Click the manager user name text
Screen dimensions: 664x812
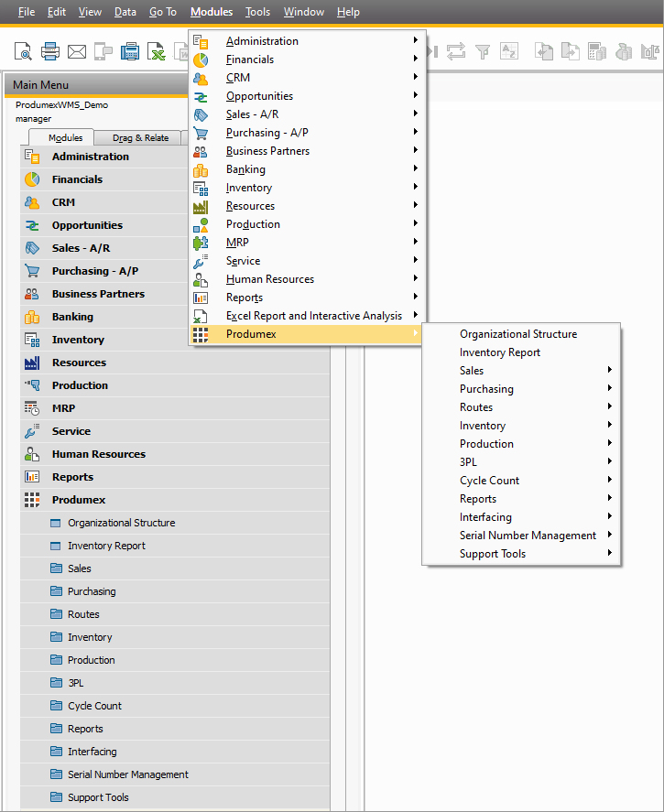pyautogui.click(x=33, y=119)
